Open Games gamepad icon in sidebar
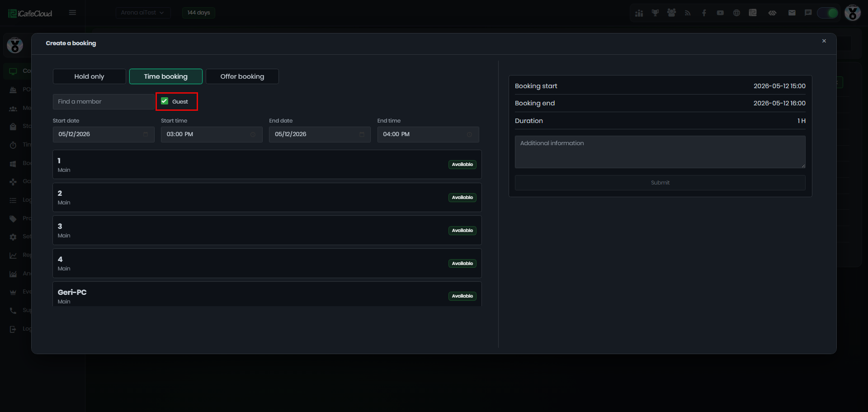Screen dimensions: 868x412 pos(13,181)
